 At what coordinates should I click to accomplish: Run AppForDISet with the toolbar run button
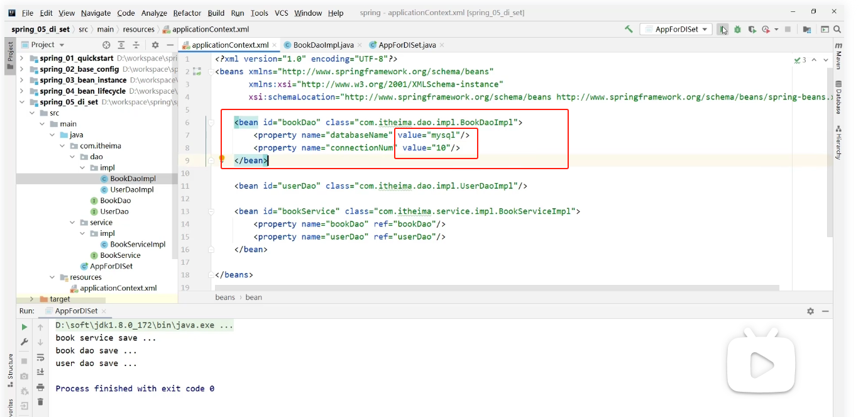pos(723,30)
